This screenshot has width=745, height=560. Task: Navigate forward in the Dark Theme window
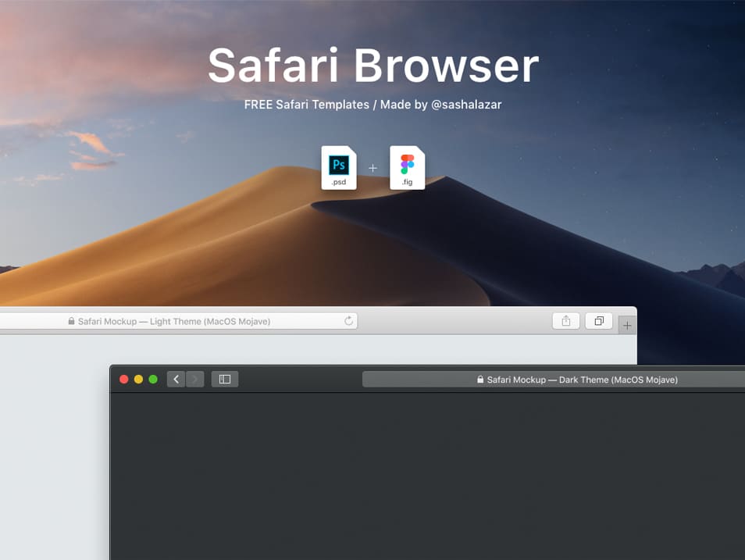pyautogui.click(x=193, y=379)
